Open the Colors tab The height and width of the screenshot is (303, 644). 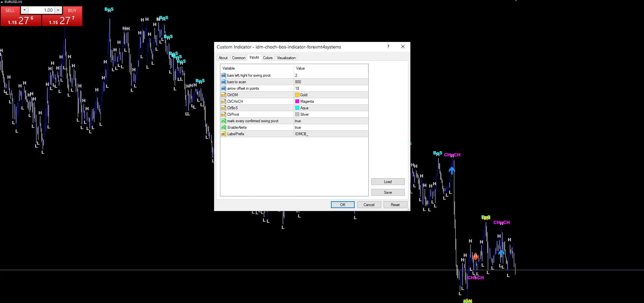(x=268, y=58)
